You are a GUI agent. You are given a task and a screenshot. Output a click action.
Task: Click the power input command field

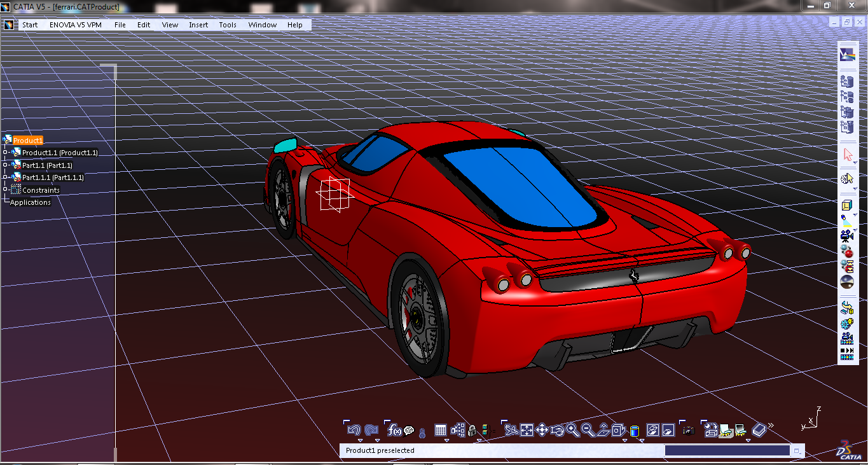click(727, 450)
